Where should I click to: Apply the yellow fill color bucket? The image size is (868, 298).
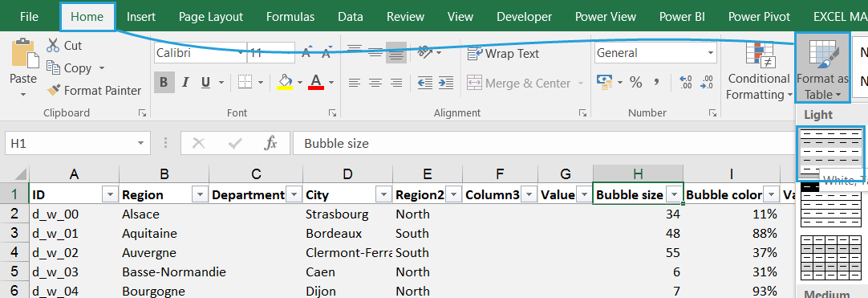point(285,82)
